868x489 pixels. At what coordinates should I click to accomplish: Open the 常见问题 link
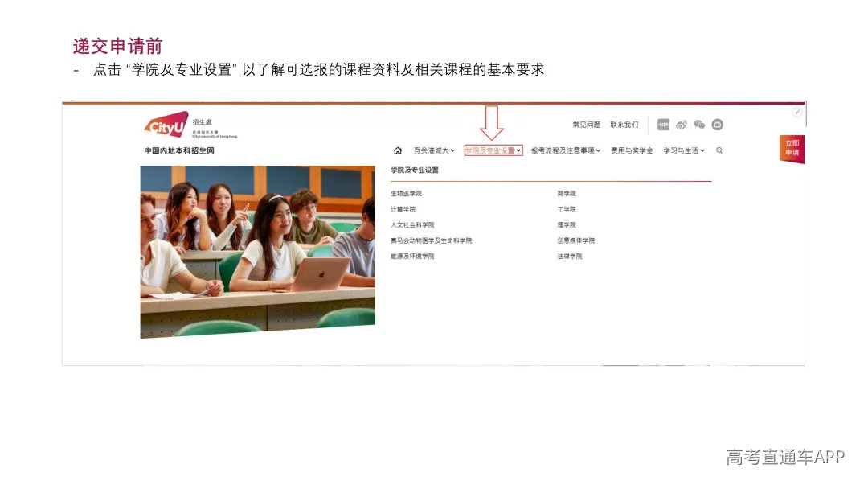click(x=587, y=125)
